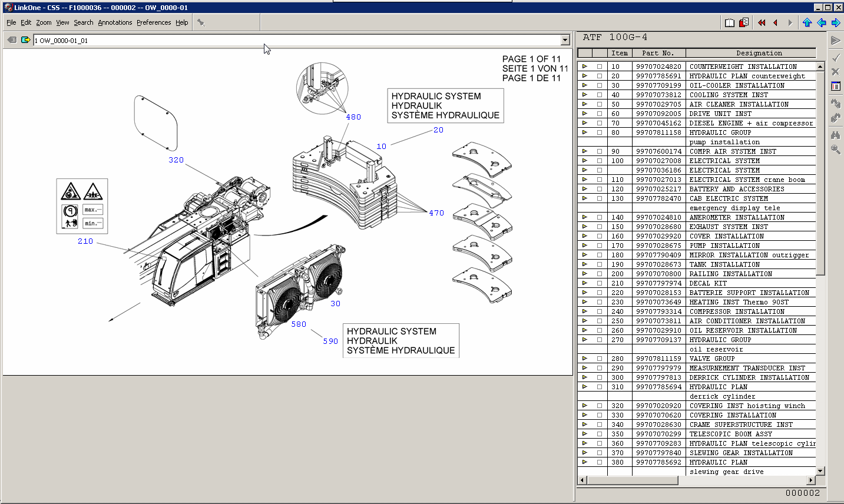Open the book/catalog view icon

coord(730,22)
